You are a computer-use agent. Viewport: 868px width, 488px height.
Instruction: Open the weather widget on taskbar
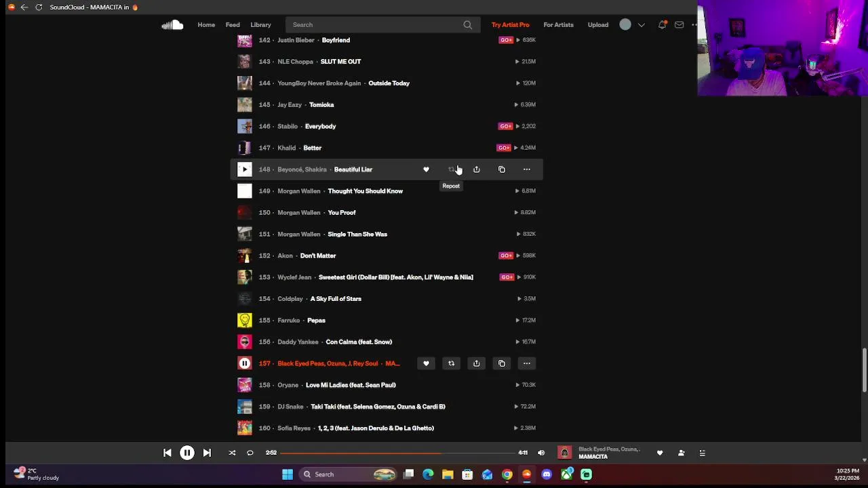click(37, 474)
